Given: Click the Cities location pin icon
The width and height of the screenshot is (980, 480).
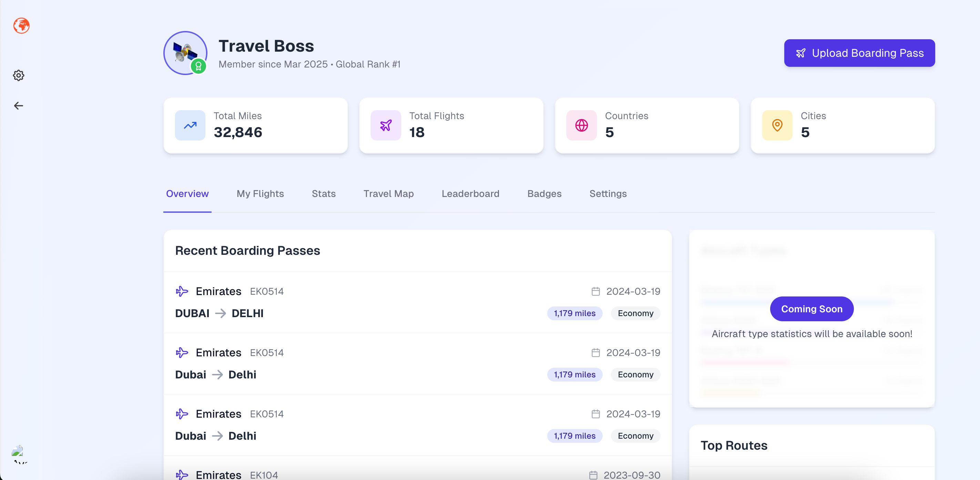Looking at the screenshot, I should click(x=777, y=125).
